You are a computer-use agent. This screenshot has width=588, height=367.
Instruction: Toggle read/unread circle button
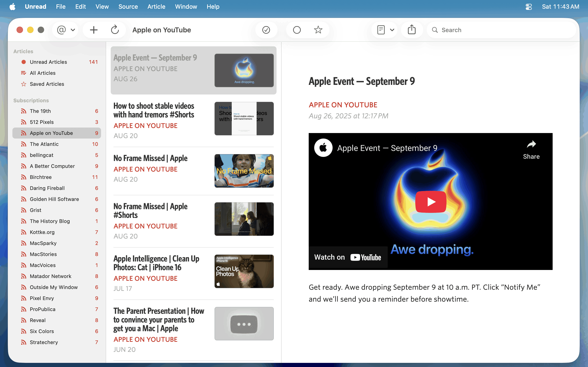tap(297, 30)
